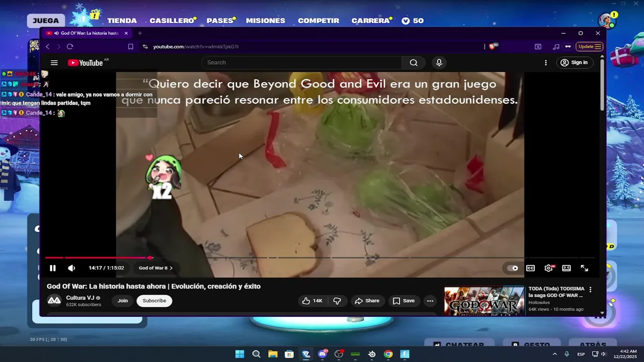The height and width of the screenshot is (362, 644).
Task: Click Fortnite V-Bucks 50 balance
Action: tap(413, 21)
